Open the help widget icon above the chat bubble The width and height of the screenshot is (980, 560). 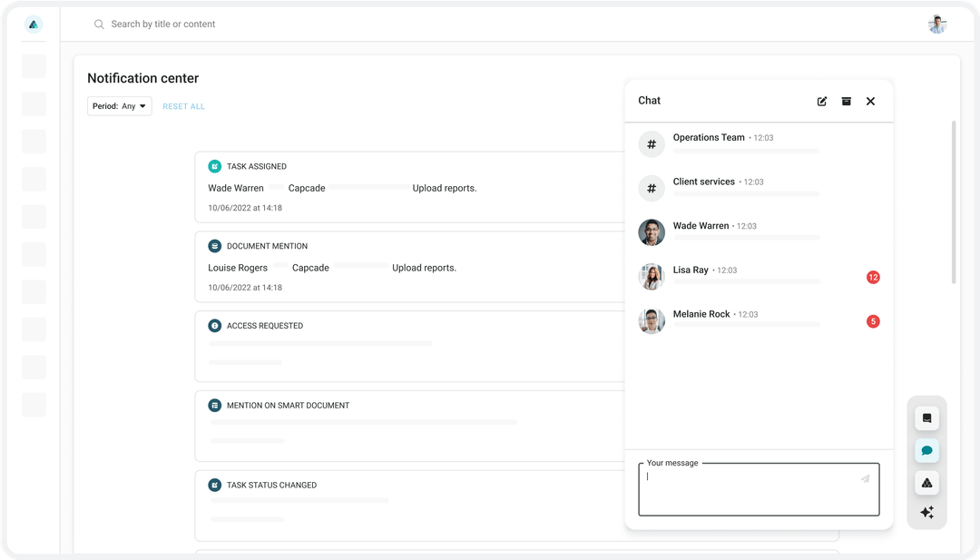pos(926,418)
